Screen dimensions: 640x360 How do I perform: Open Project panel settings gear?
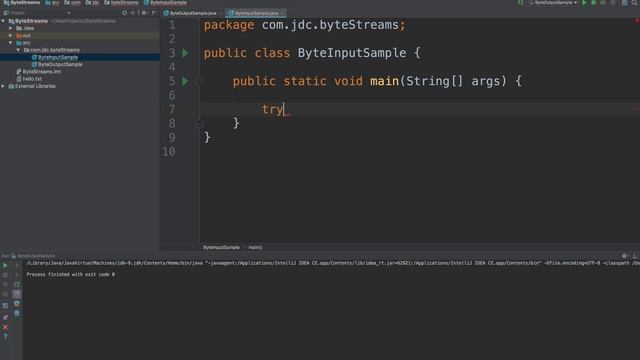(144, 13)
